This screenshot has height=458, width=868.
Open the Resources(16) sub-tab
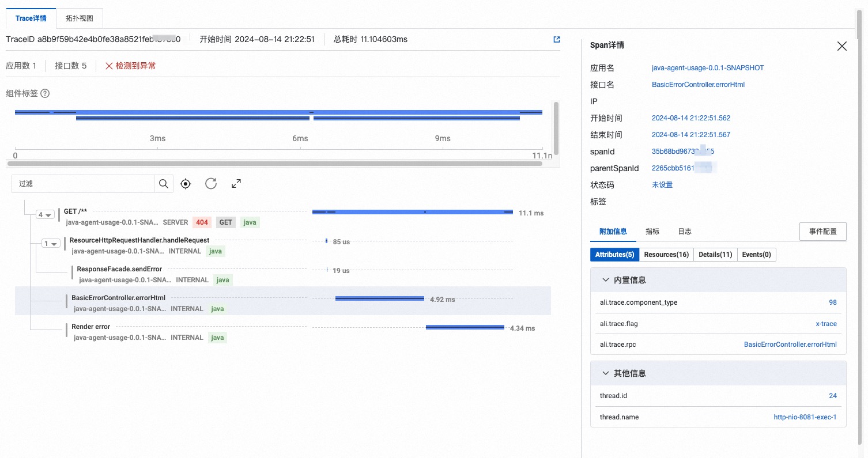pos(666,255)
